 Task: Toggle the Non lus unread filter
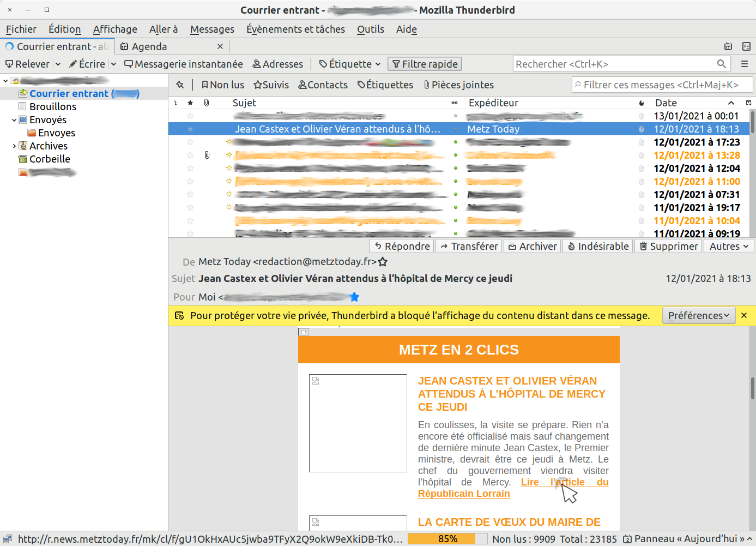pos(222,85)
